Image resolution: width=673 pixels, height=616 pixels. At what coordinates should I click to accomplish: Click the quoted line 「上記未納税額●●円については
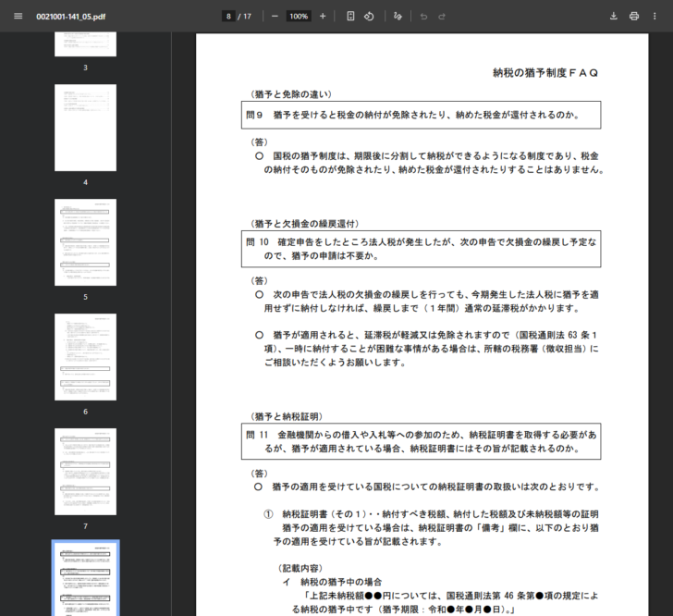click(x=450, y=596)
